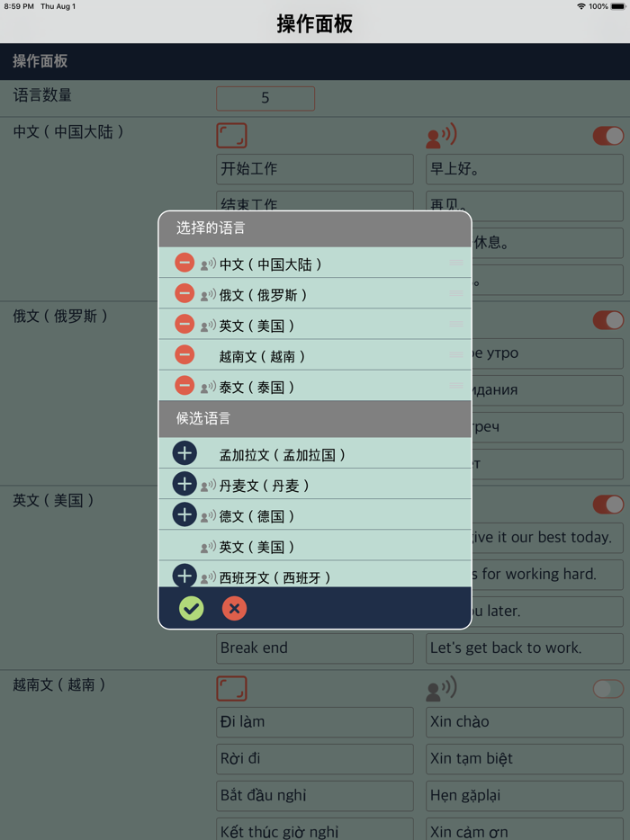Enable the 越南文（越南）toggle switch
Screen dimensions: 630x840
click(x=609, y=688)
